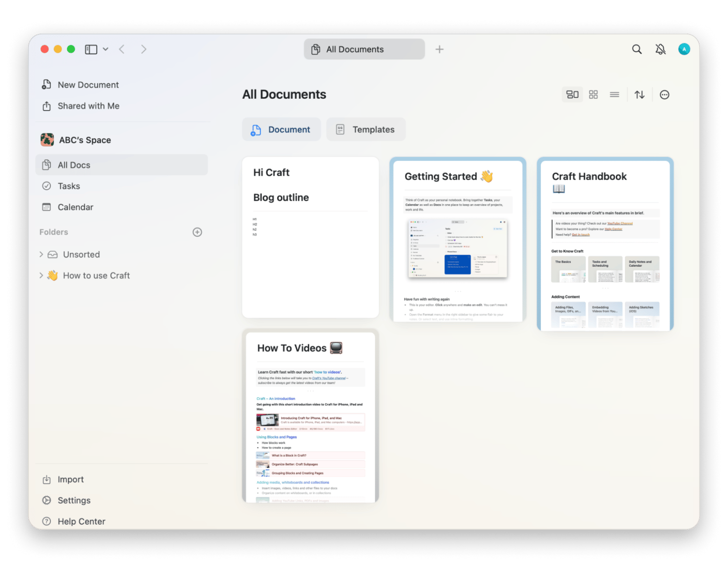Image resolution: width=728 pixels, height=567 pixels.
Task: Open the search magnifier icon
Action: coord(637,49)
